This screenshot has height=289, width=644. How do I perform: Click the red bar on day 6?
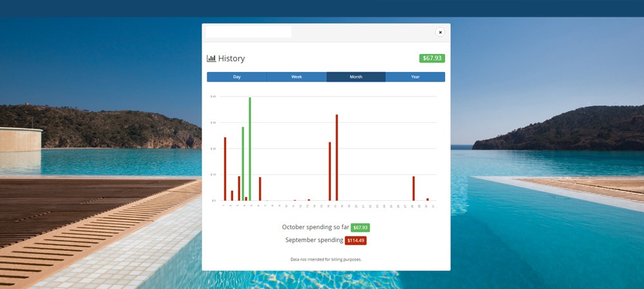click(x=260, y=189)
